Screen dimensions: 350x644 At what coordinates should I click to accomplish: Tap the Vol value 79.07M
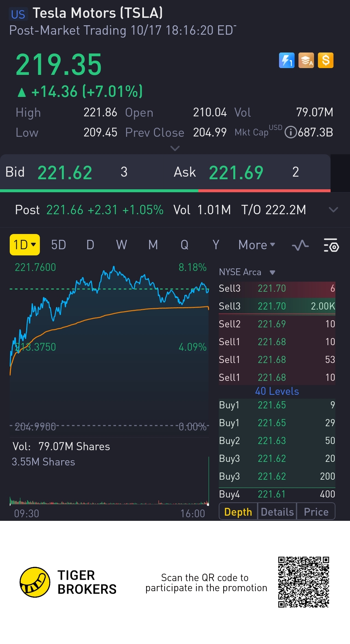coord(315,112)
